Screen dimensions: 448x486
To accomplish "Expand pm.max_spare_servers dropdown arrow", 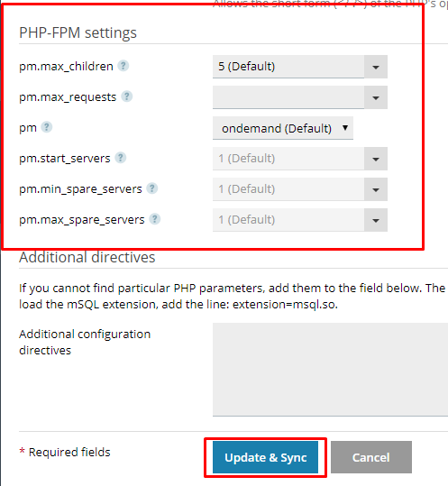I will pos(376,220).
